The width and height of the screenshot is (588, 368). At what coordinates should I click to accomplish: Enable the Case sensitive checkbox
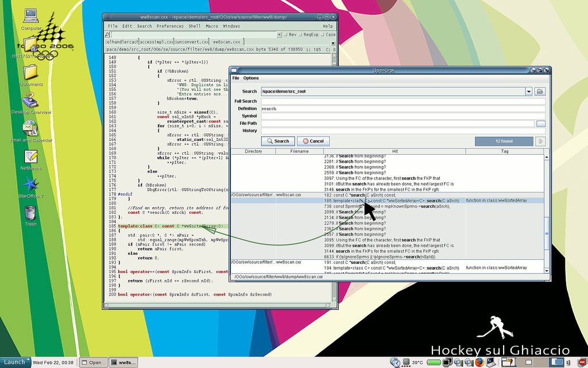click(x=323, y=34)
